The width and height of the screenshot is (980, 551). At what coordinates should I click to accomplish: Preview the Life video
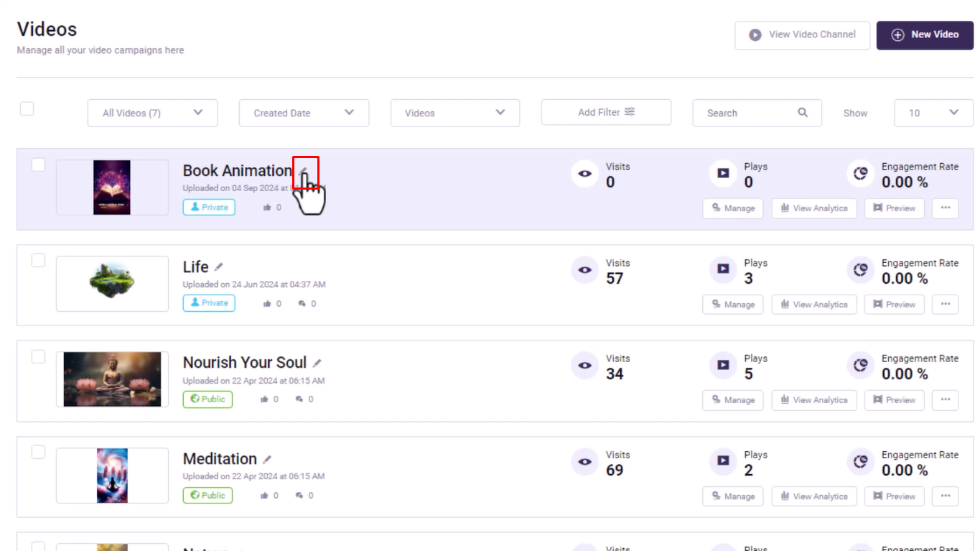[894, 305]
